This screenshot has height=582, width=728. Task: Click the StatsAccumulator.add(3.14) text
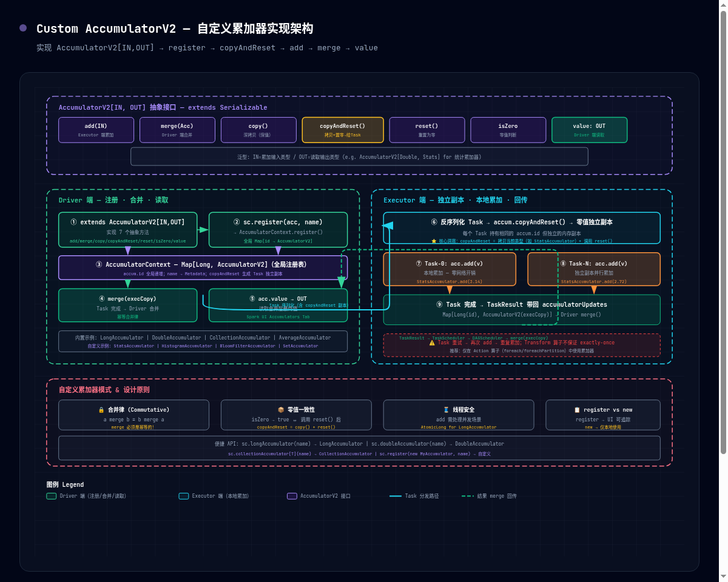(450, 281)
